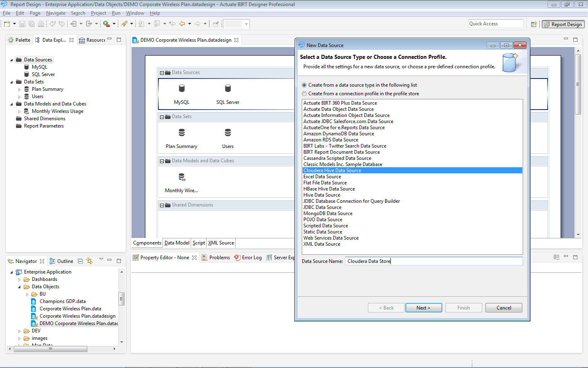588x368 pixels.
Task: Click Link with Editor icon in Navigator
Action: tap(89, 261)
